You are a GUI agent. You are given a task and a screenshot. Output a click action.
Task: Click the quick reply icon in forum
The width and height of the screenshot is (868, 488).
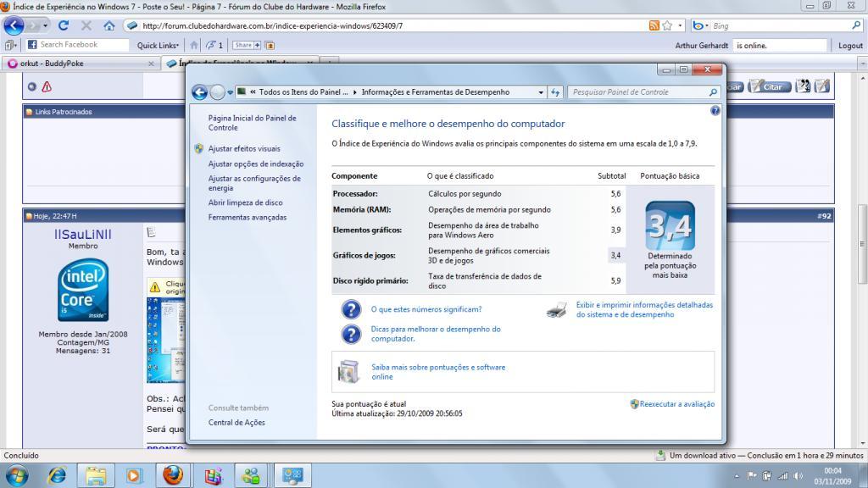click(822, 86)
